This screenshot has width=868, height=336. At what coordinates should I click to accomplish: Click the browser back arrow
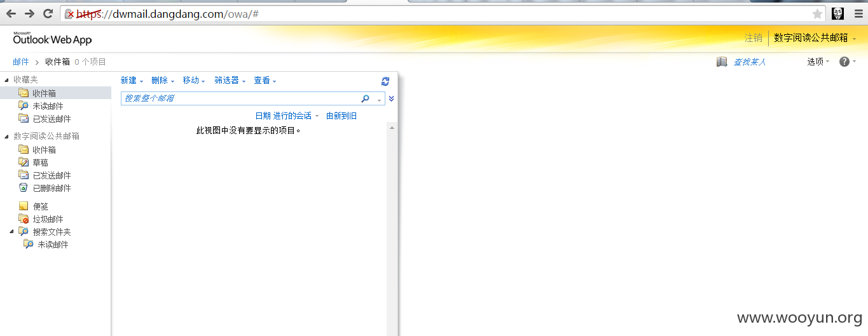(11, 13)
